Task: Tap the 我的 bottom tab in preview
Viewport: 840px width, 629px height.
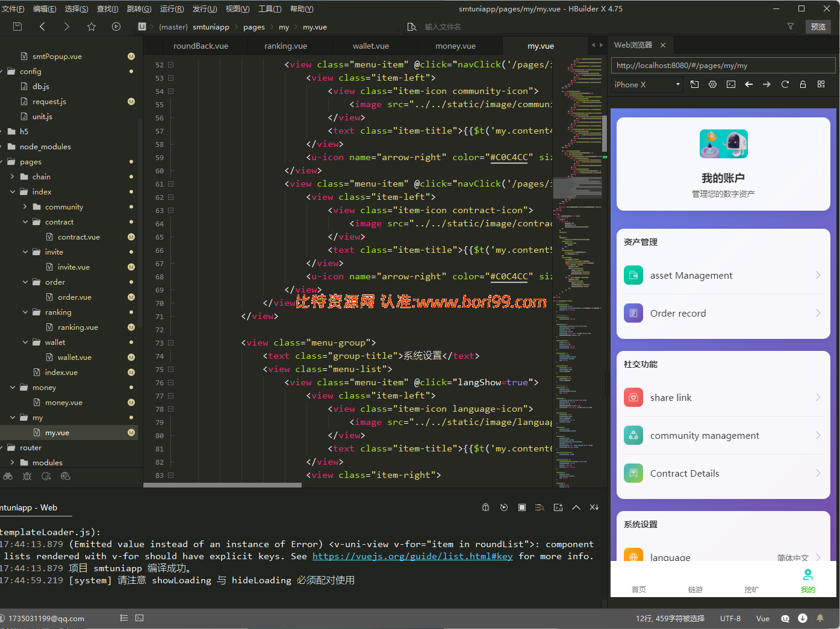Action: point(808,581)
